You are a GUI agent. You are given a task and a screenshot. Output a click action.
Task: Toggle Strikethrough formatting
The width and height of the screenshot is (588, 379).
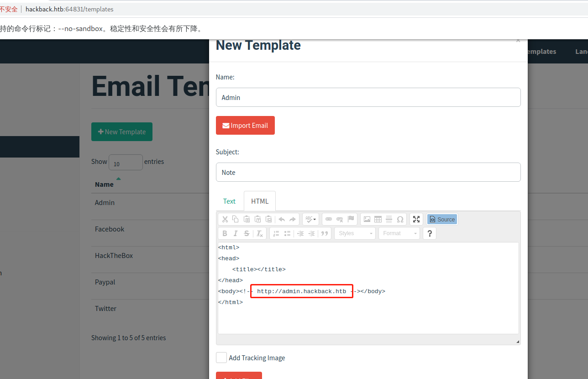pos(247,233)
